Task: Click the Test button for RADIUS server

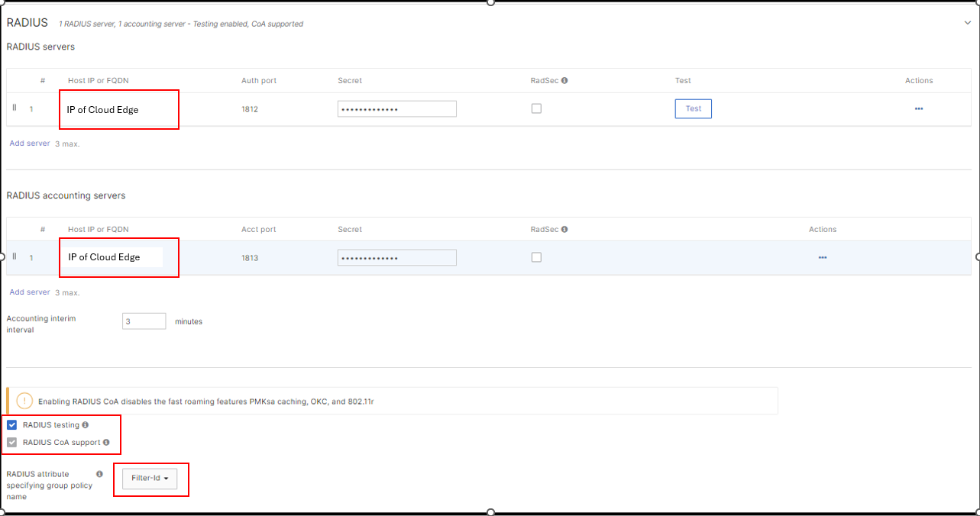Action: (x=694, y=108)
